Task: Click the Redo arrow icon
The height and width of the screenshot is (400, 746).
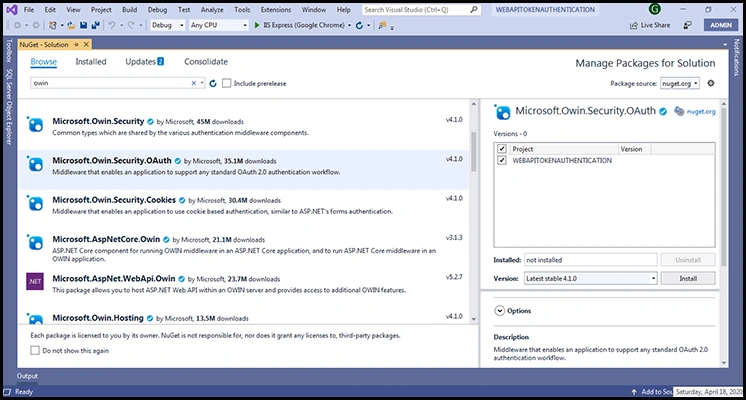Action: [x=131, y=25]
